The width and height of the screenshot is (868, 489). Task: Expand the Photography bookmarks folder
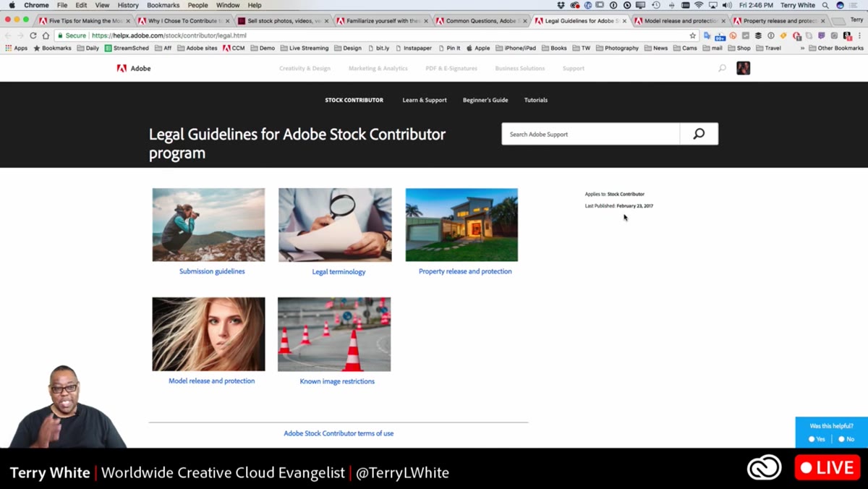pos(616,48)
